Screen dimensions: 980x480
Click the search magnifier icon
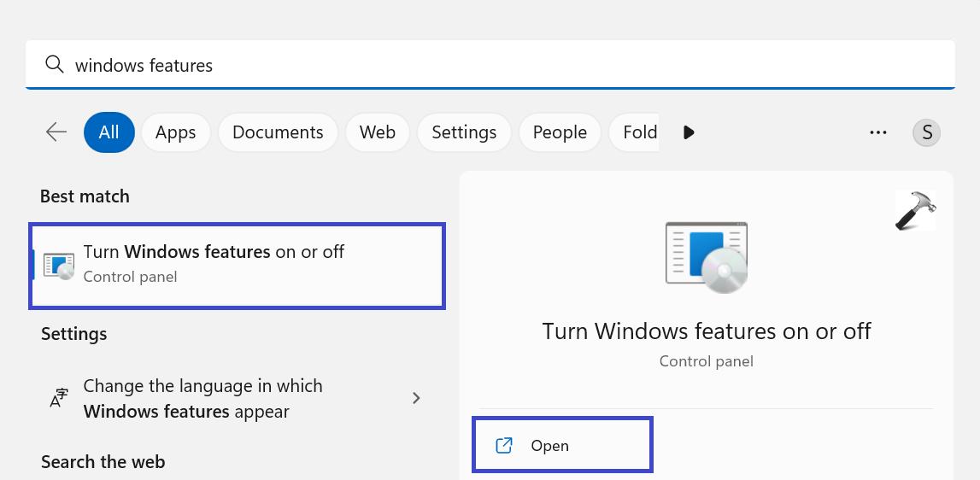tap(55, 65)
